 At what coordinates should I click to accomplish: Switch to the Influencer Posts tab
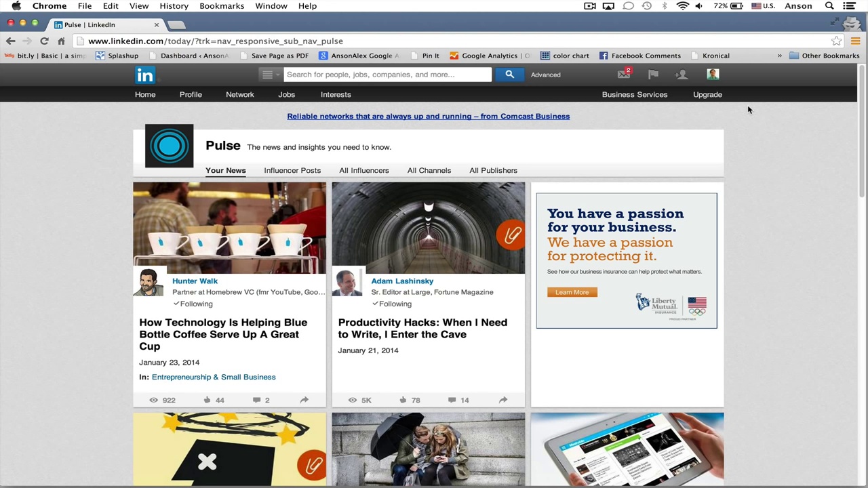[x=292, y=170]
